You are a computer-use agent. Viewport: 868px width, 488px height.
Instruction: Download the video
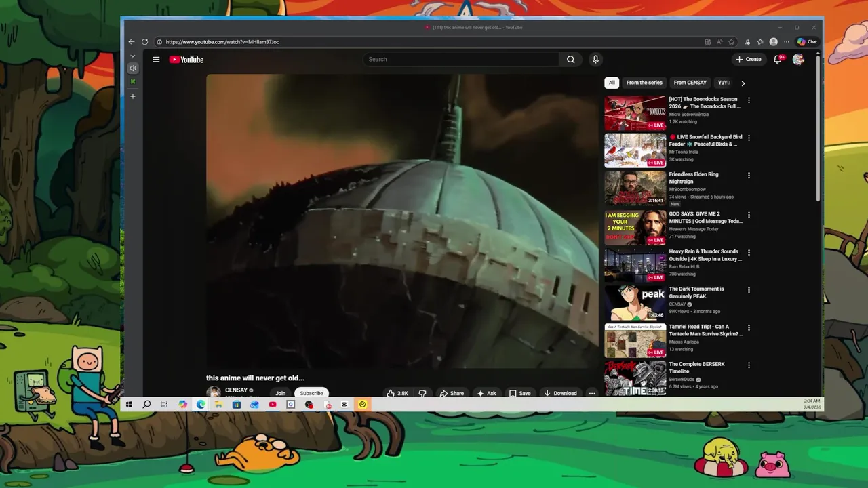[560, 393]
